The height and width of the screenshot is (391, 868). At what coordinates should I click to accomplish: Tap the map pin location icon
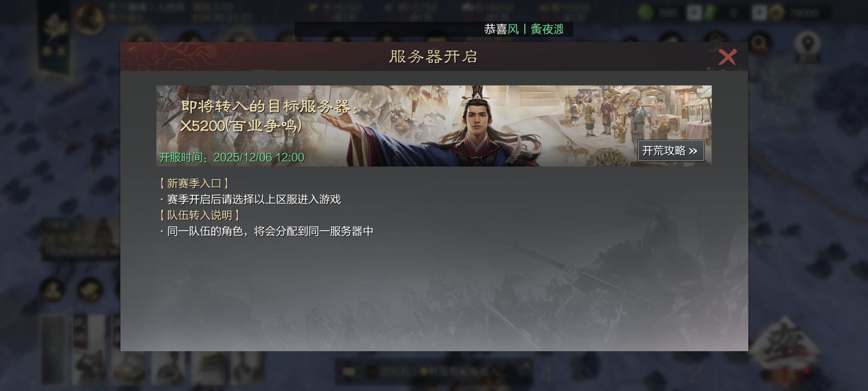[808, 44]
